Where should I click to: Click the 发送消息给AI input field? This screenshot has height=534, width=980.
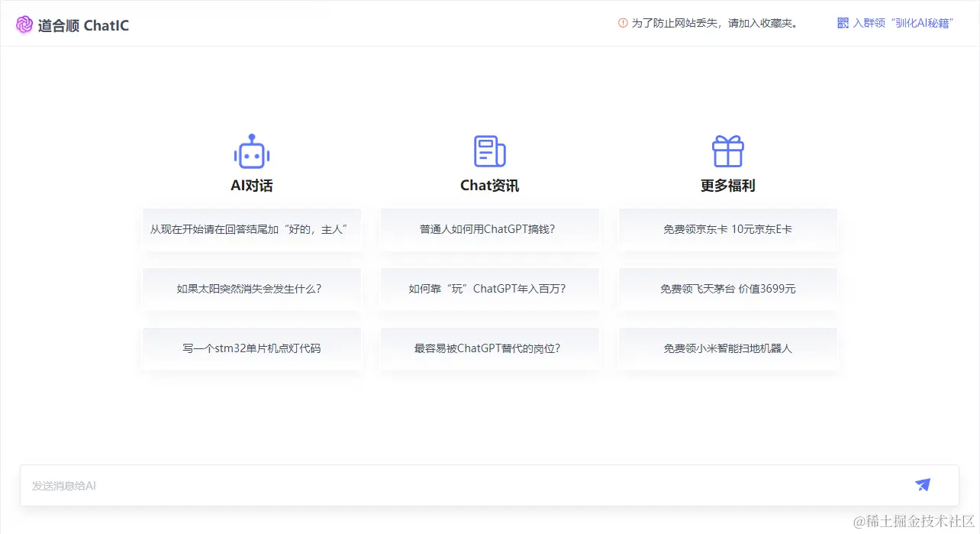point(305,485)
